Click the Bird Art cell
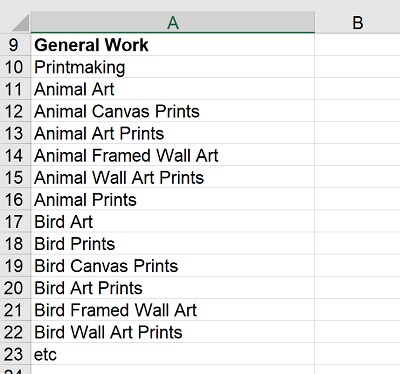The width and height of the screenshot is (400, 374). pyautogui.click(x=173, y=221)
